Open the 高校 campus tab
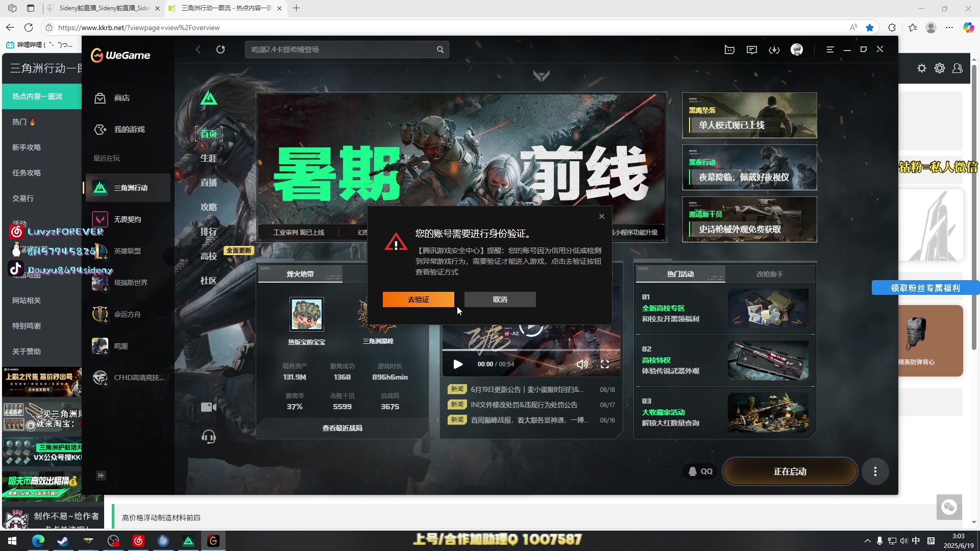This screenshot has height=551, width=980. [x=209, y=256]
